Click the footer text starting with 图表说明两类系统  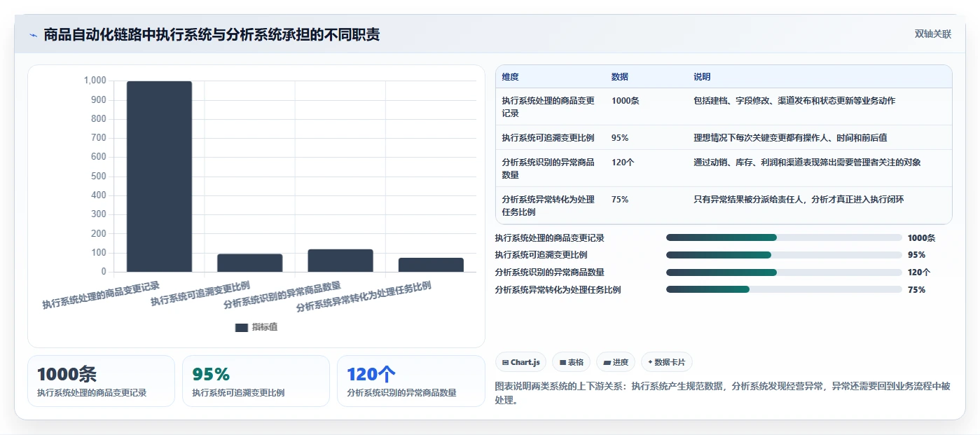point(723,393)
